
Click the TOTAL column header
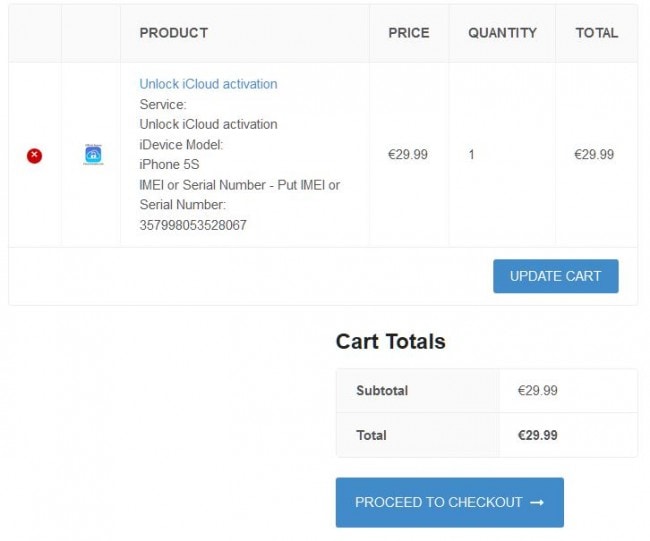[x=597, y=33]
